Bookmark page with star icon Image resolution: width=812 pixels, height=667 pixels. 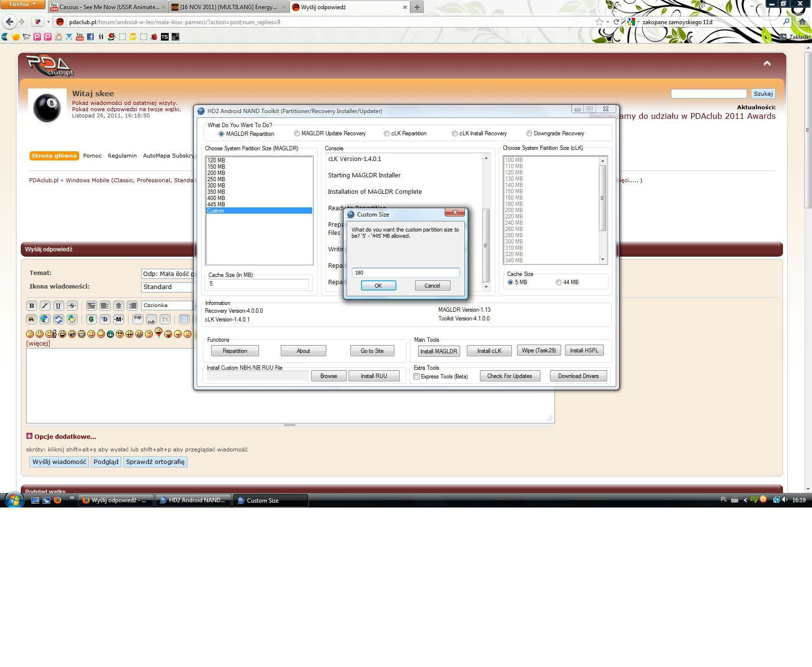click(x=599, y=22)
